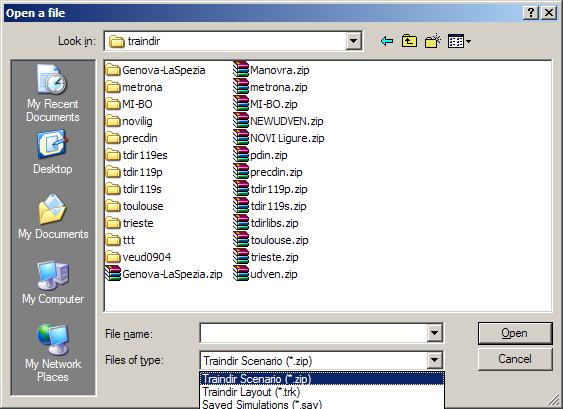Select My Computer in places bar
The image size is (563, 409).
53,282
